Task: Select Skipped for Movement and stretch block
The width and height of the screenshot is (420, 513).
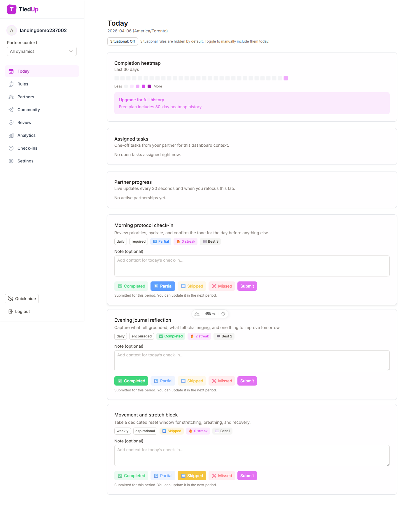Action: (x=192, y=476)
